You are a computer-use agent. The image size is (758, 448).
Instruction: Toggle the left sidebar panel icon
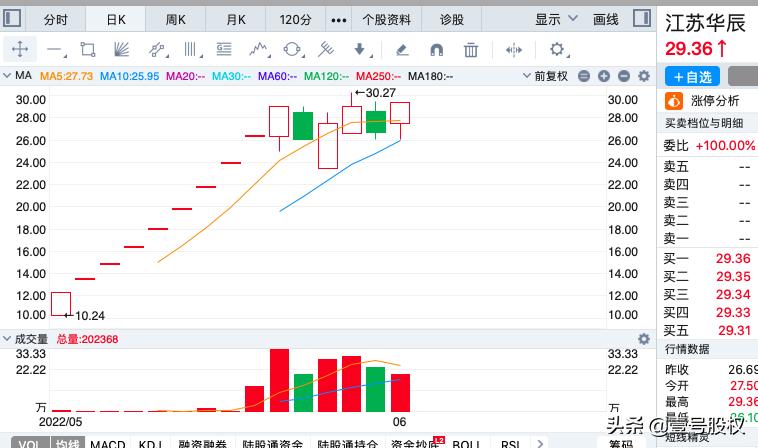(x=12, y=19)
